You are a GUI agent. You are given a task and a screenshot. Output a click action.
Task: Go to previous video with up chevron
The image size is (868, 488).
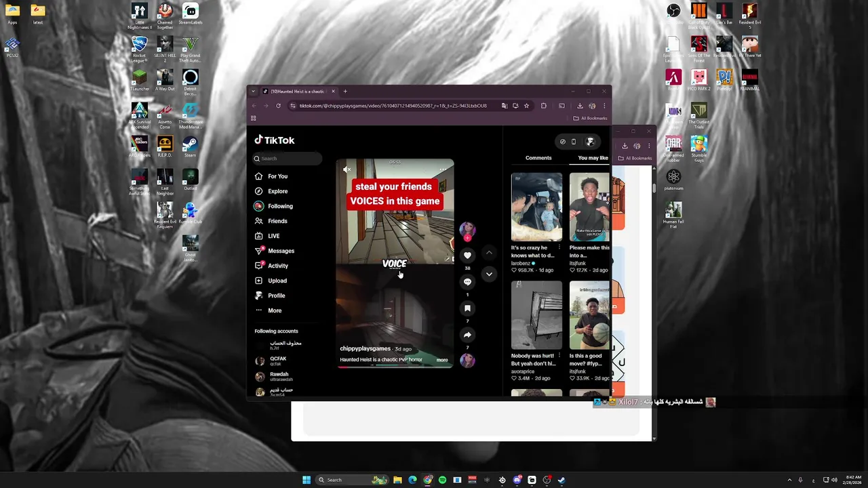click(x=489, y=253)
